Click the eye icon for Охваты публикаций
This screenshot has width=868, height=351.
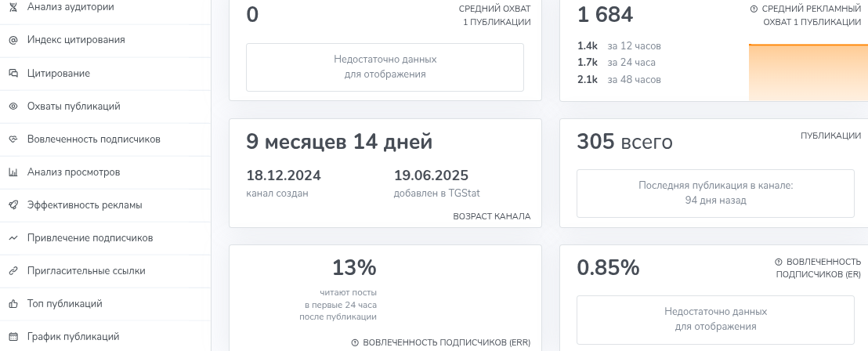(x=13, y=107)
